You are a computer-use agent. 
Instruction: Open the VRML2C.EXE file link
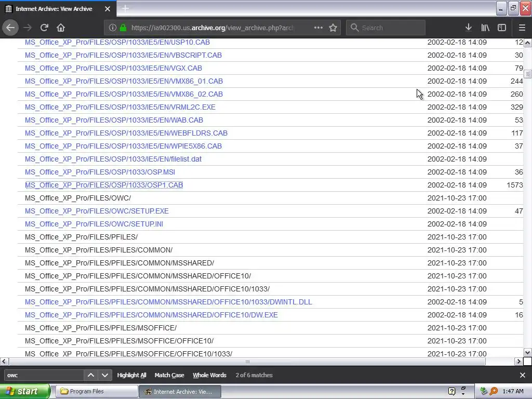[120, 107]
